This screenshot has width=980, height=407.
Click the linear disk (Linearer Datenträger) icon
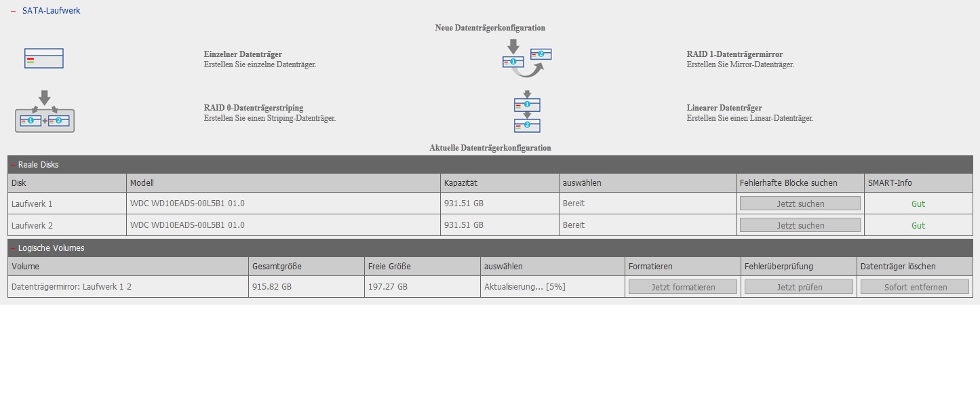527,112
